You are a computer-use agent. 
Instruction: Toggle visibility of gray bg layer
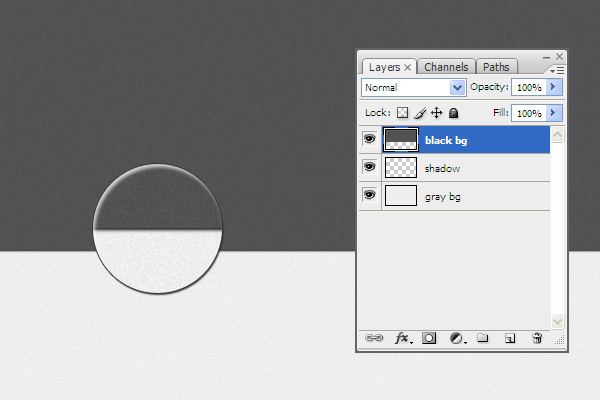[369, 195]
